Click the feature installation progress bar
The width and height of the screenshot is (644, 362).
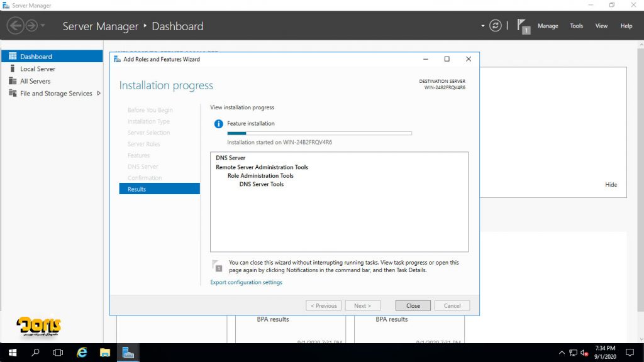[319, 133]
